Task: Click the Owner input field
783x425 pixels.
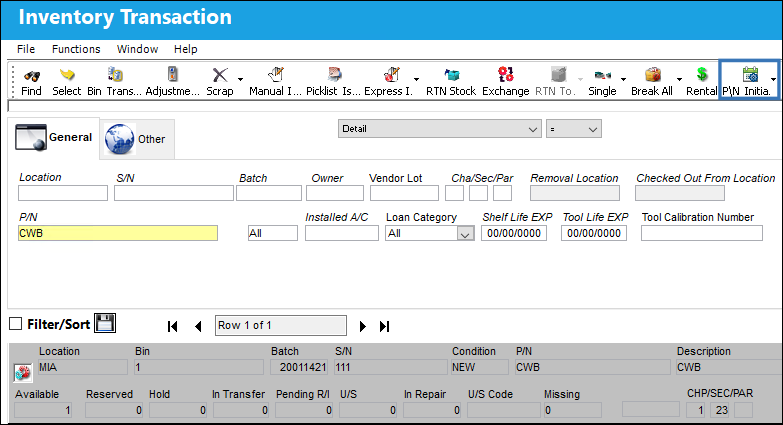Action: tap(335, 193)
